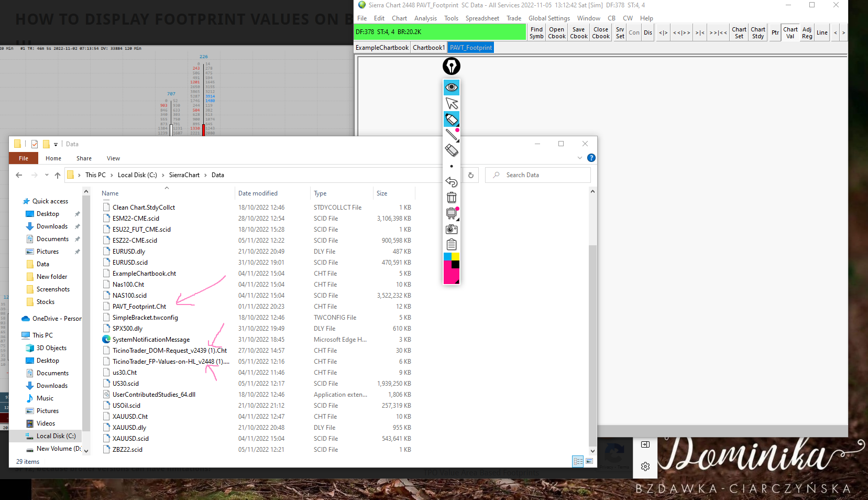Pick the cyan color swatch

pyautogui.click(x=447, y=257)
